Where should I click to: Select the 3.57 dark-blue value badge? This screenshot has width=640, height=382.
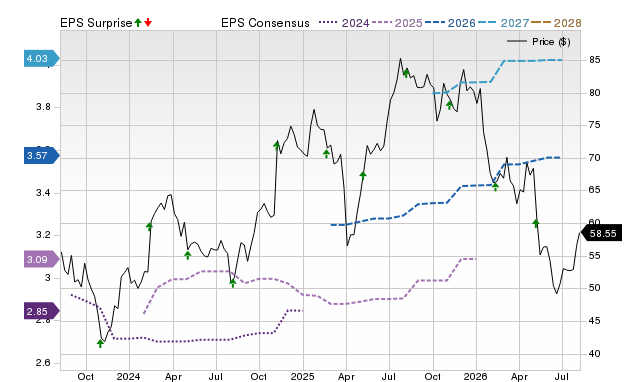coord(41,155)
